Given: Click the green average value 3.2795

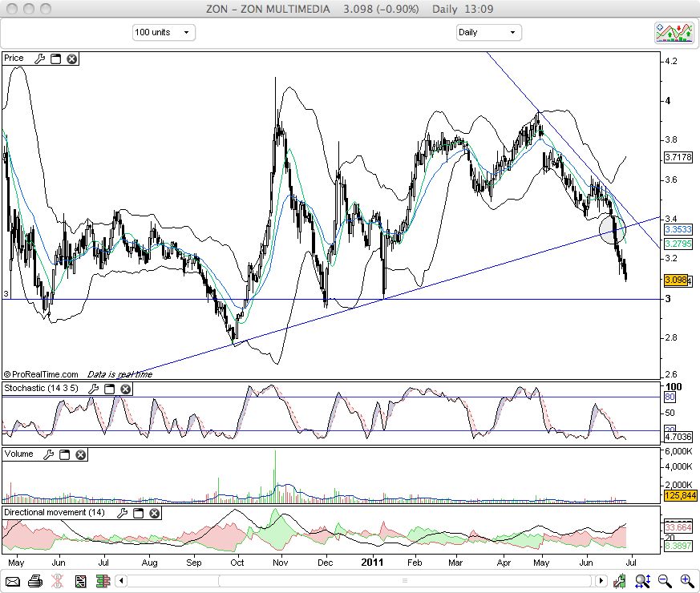Looking at the screenshot, I should (678, 244).
